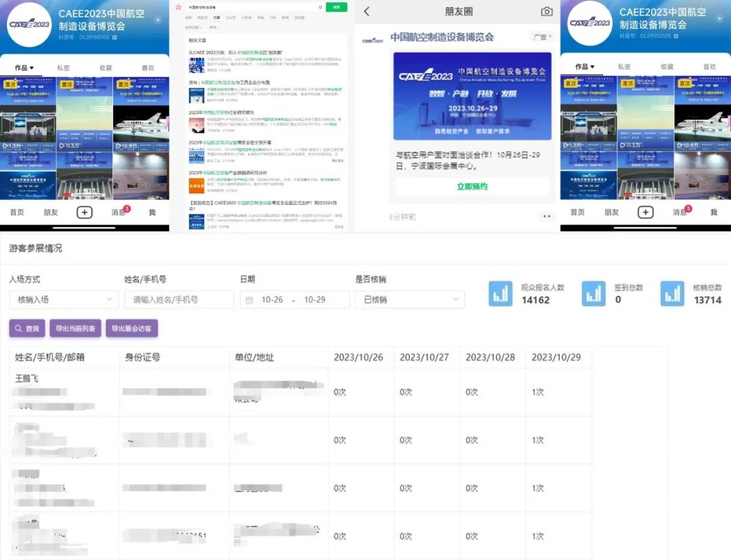731x560 pixels.
Task: Click the 立即预约 button
Action: click(x=472, y=187)
